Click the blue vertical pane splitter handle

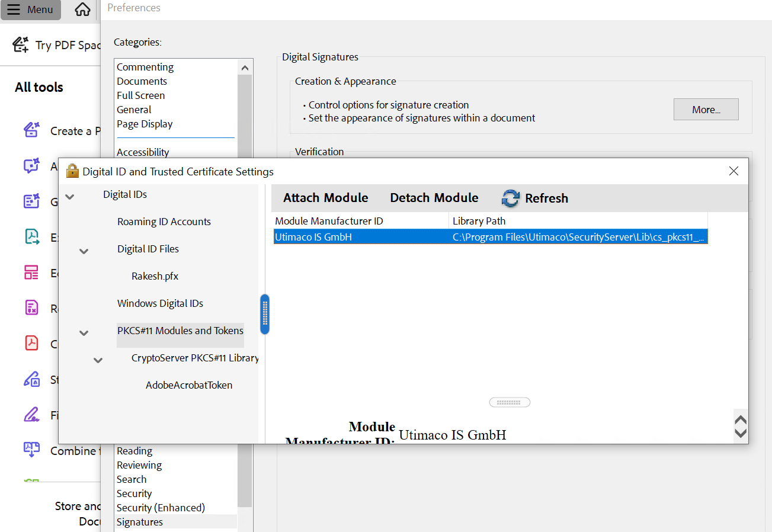(x=265, y=314)
